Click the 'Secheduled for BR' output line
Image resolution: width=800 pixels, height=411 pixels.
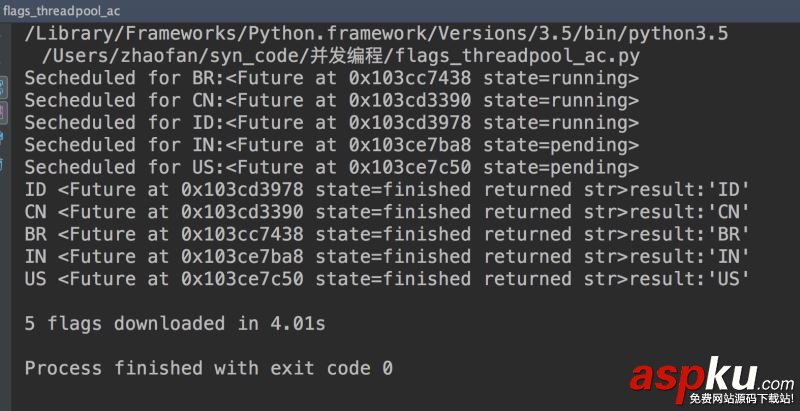coord(331,78)
